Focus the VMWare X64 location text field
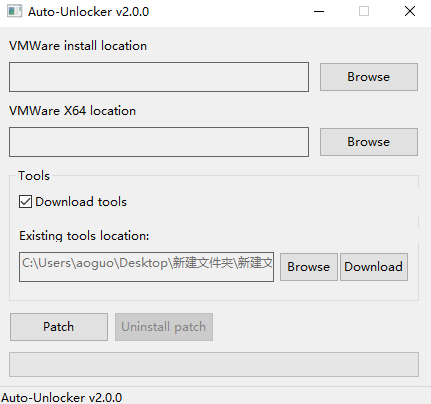Viewport: 431px width, 404px height. coord(159,142)
